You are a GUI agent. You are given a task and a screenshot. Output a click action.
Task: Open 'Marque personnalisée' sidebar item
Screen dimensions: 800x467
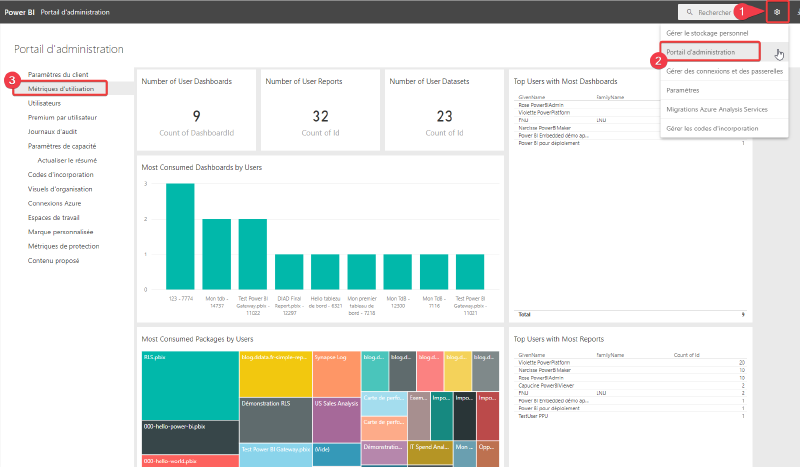click(x=60, y=232)
